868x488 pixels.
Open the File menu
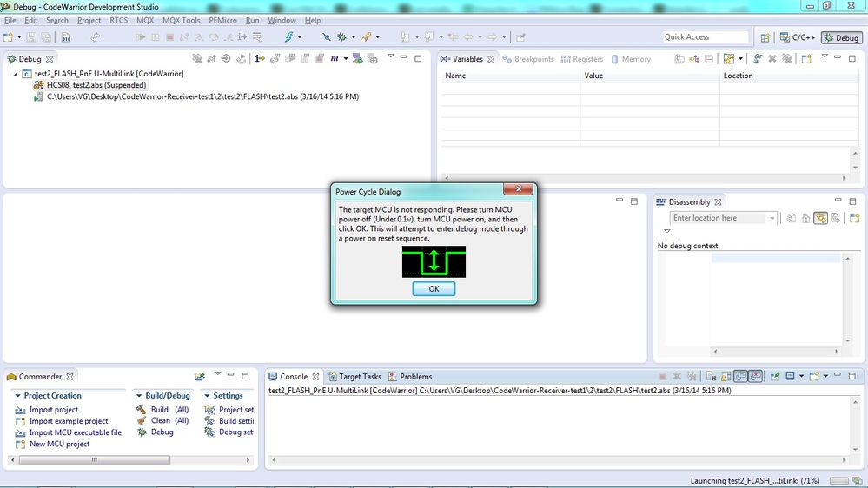(x=10, y=20)
